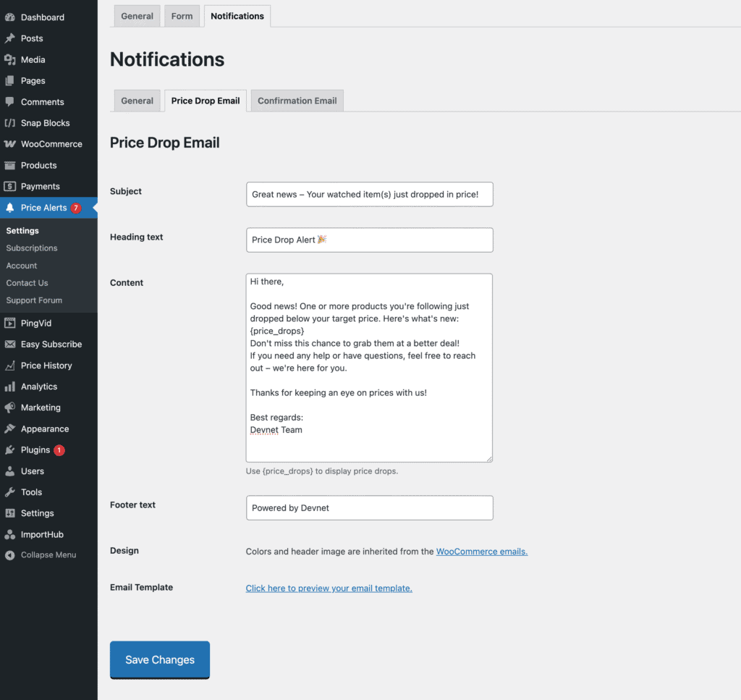Click the Marketing megaphone icon
Viewport: 741px width, 700px height.
(10, 408)
